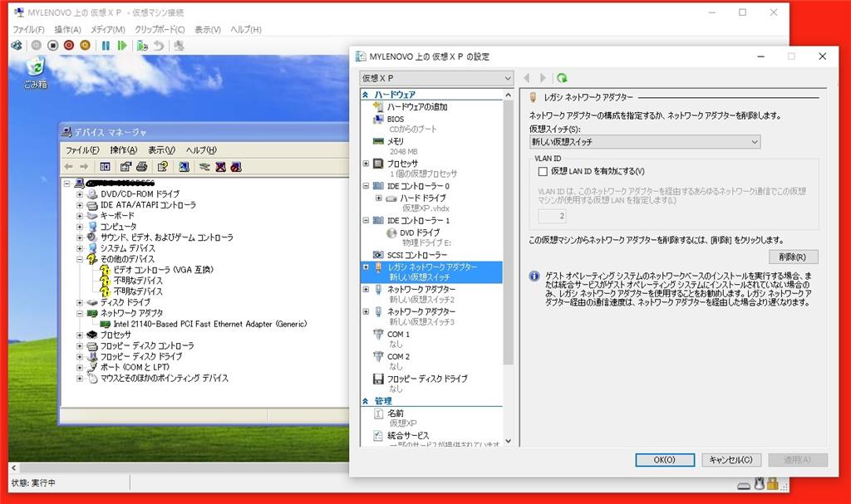Click the back arrow in the settings dialog
The width and height of the screenshot is (851, 504).
pos(526,78)
